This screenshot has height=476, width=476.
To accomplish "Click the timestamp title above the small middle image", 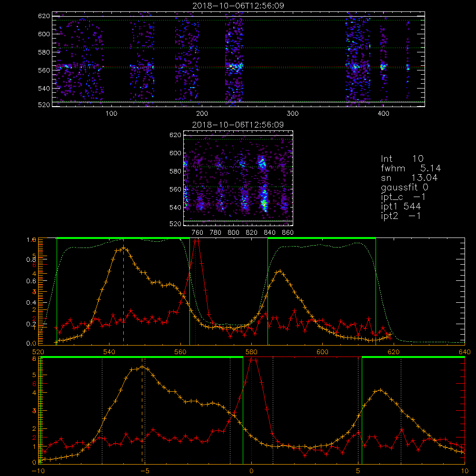I will (238, 125).
